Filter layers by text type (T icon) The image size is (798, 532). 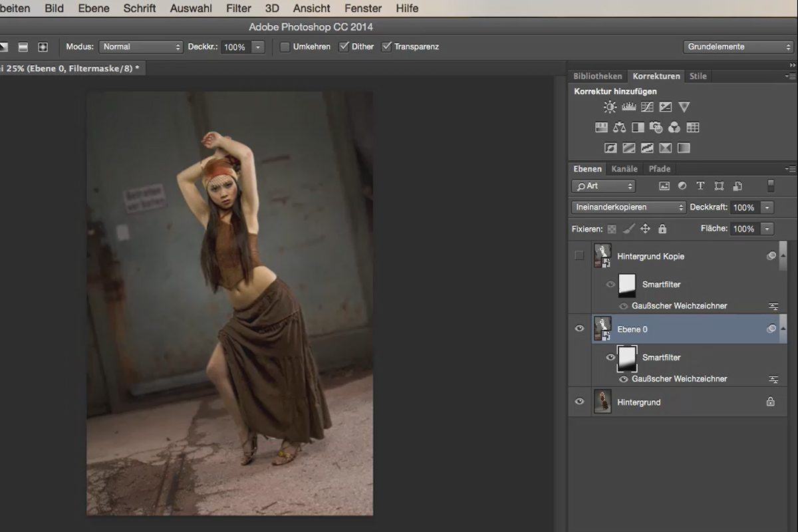pyautogui.click(x=700, y=186)
